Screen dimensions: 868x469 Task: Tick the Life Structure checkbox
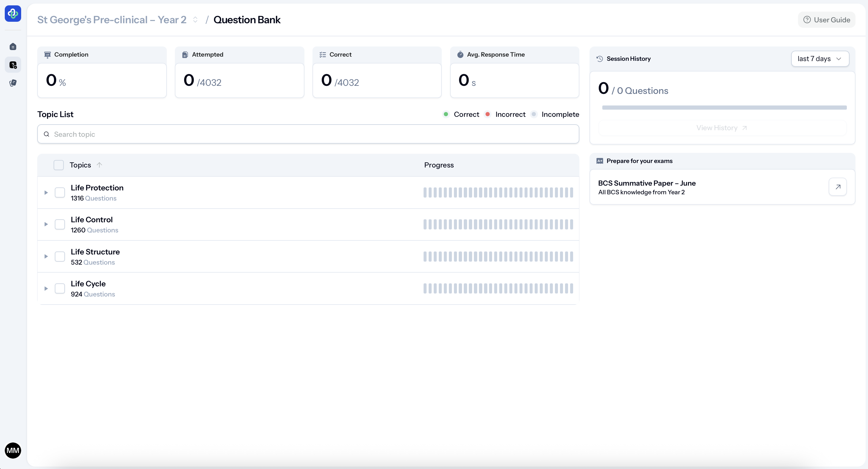coord(60,257)
